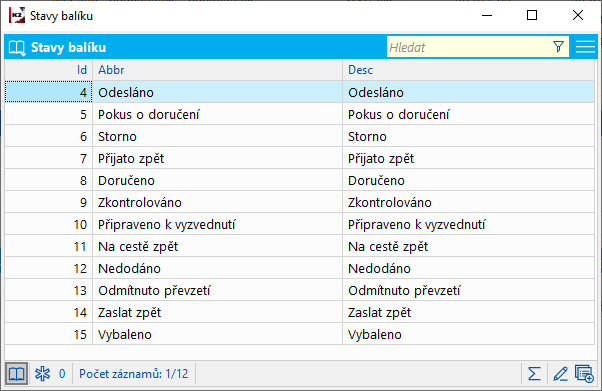Image resolution: width=602 pixels, height=391 pixels.
Task: Select Abbr cell Přijato zpět
Action: pos(217,158)
